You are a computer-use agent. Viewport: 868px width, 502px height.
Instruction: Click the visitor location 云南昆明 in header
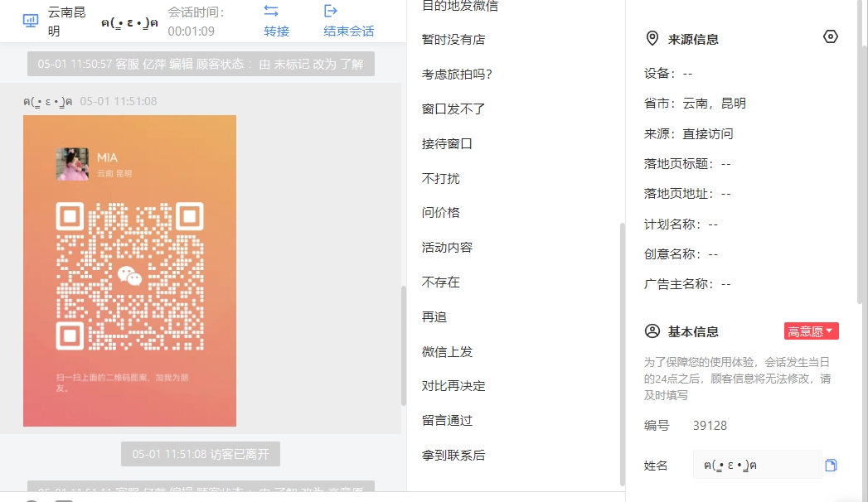(66, 22)
